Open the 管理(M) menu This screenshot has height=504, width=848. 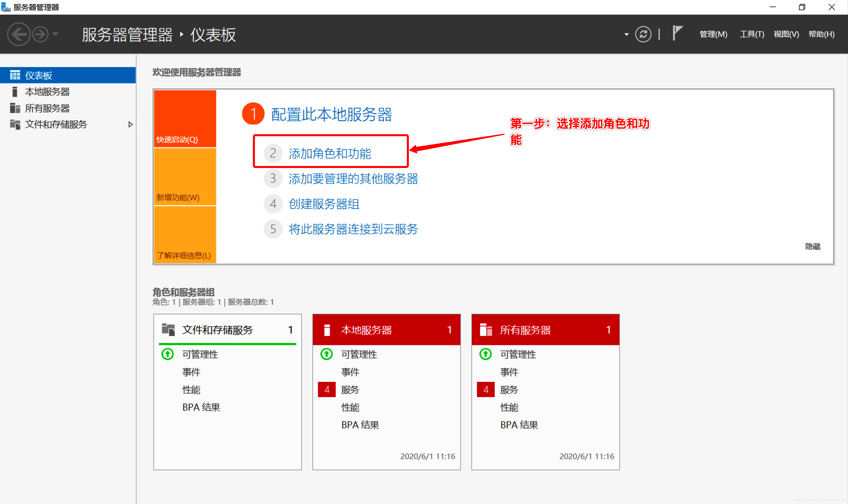pos(713,34)
